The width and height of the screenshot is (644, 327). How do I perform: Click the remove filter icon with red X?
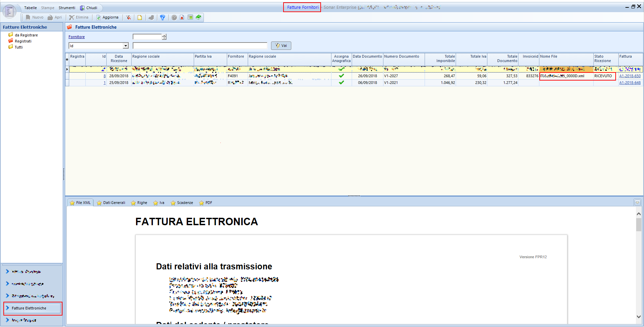128,18
